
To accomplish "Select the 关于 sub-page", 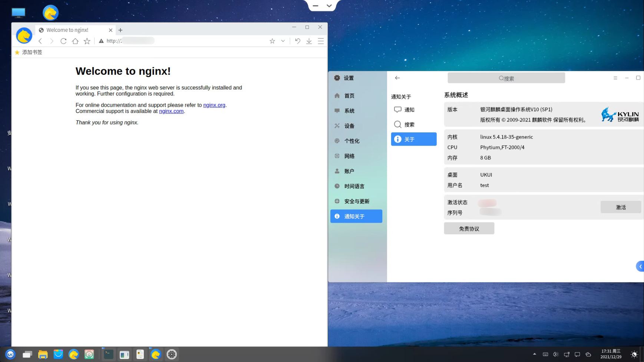I will coord(414,139).
